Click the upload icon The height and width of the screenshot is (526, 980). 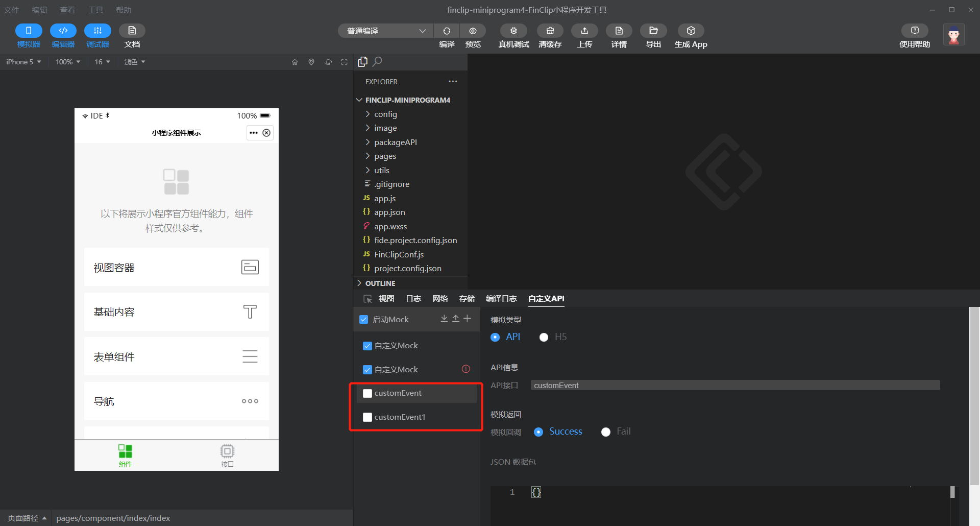click(584, 31)
